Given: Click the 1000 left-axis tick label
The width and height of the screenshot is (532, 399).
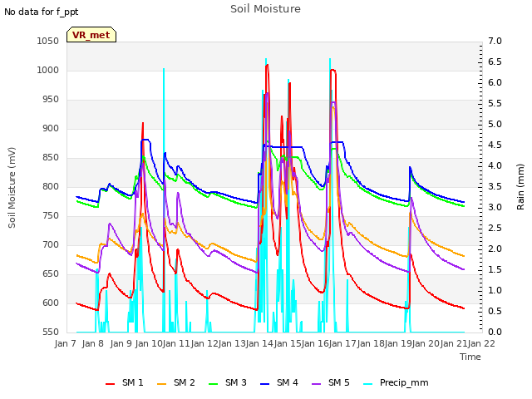Looking at the screenshot, I should point(48,70).
